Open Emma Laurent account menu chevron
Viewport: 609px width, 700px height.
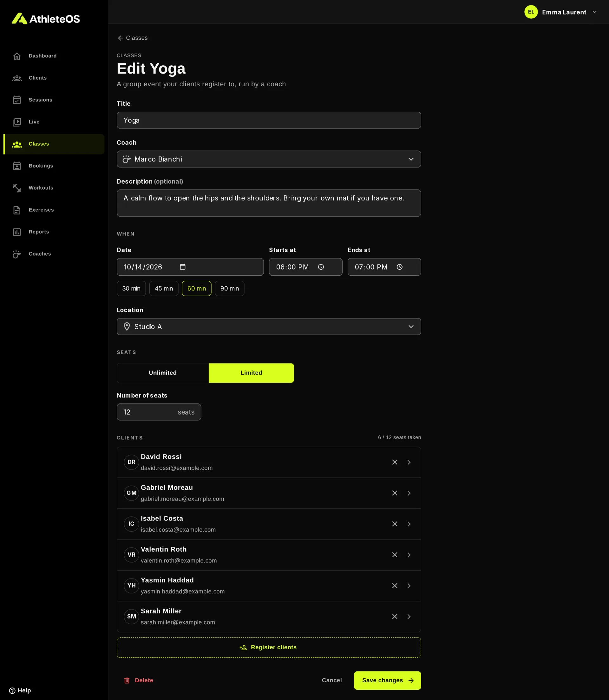[595, 12]
